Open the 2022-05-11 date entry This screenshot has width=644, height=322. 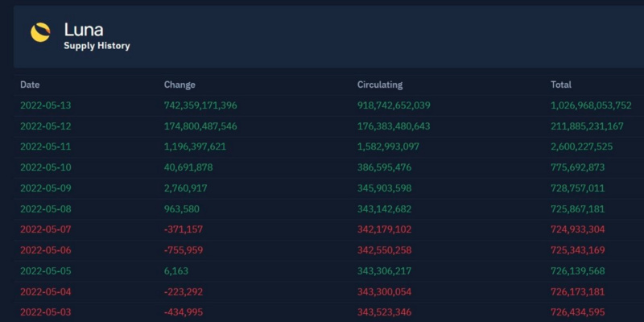[46, 147]
